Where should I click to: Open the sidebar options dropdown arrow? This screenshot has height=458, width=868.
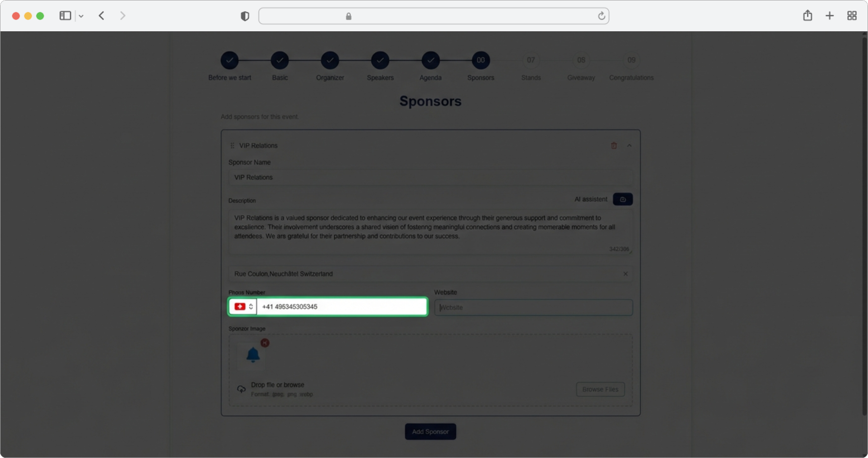point(81,16)
